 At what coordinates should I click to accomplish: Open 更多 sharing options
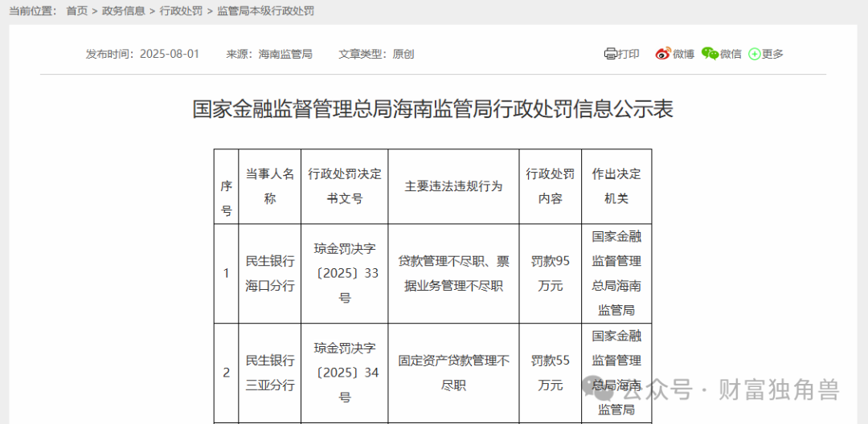[773, 54]
